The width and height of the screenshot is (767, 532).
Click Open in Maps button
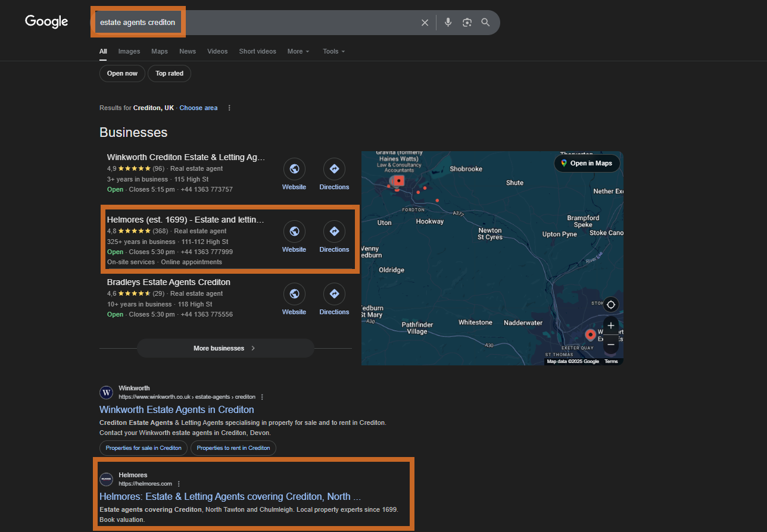(587, 163)
